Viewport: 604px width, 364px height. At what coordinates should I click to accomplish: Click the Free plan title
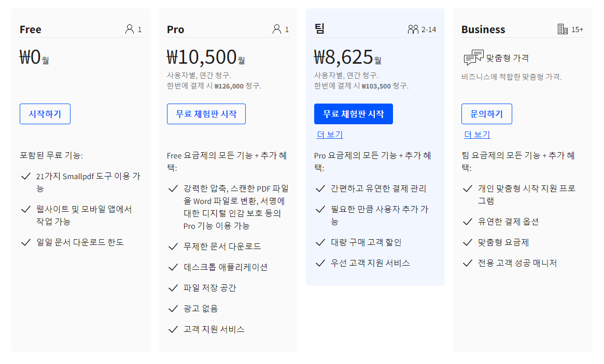click(30, 30)
